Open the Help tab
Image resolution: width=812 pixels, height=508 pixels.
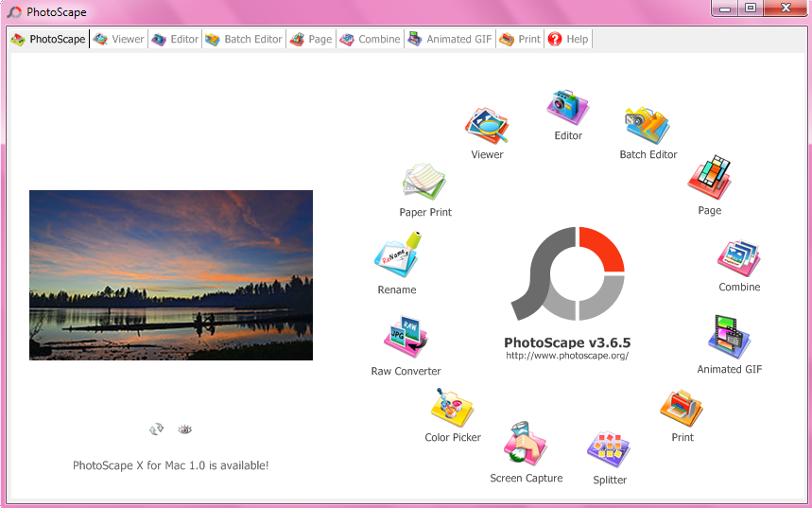click(x=568, y=39)
